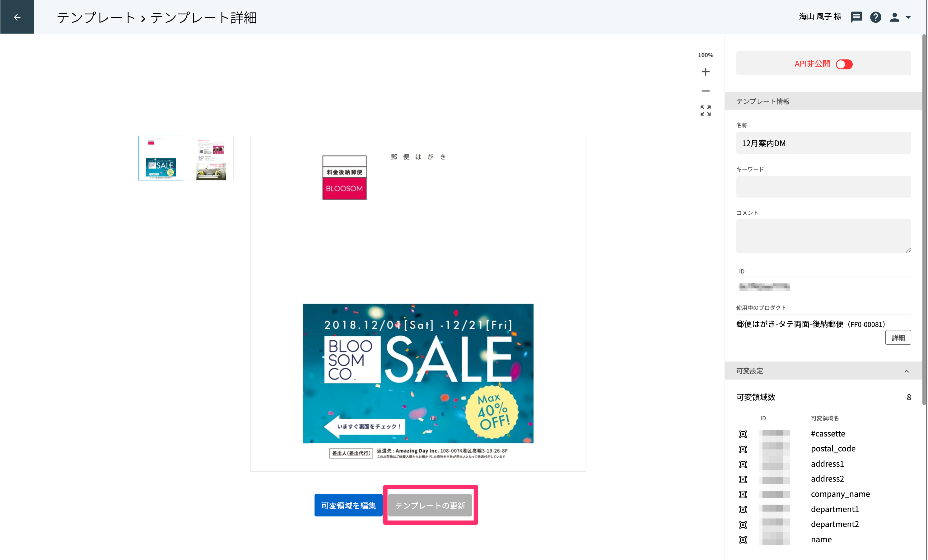Select the front-side postcard thumbnail
Screen dimensions: 928x560
click(x=161, y=158)
